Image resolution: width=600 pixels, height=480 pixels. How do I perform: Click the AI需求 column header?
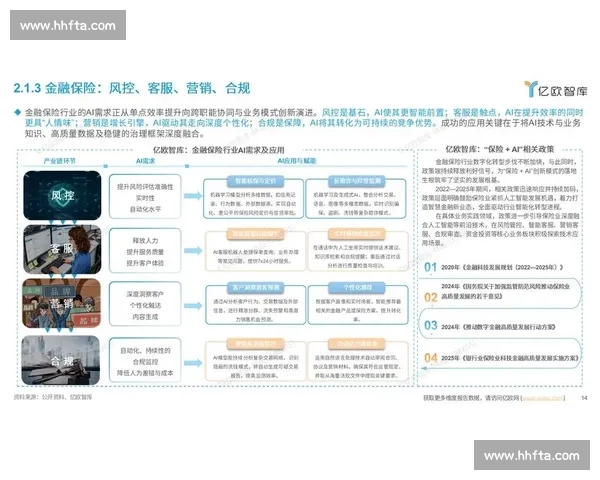coord(145,161)
